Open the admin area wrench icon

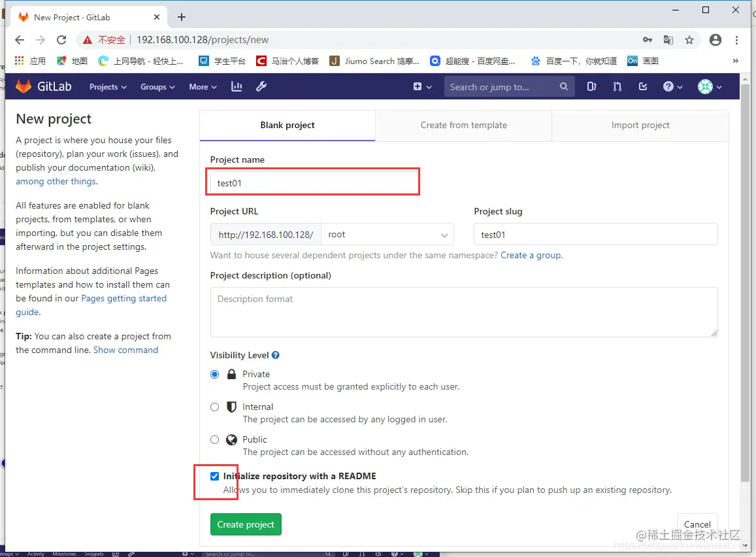(261, 86)
